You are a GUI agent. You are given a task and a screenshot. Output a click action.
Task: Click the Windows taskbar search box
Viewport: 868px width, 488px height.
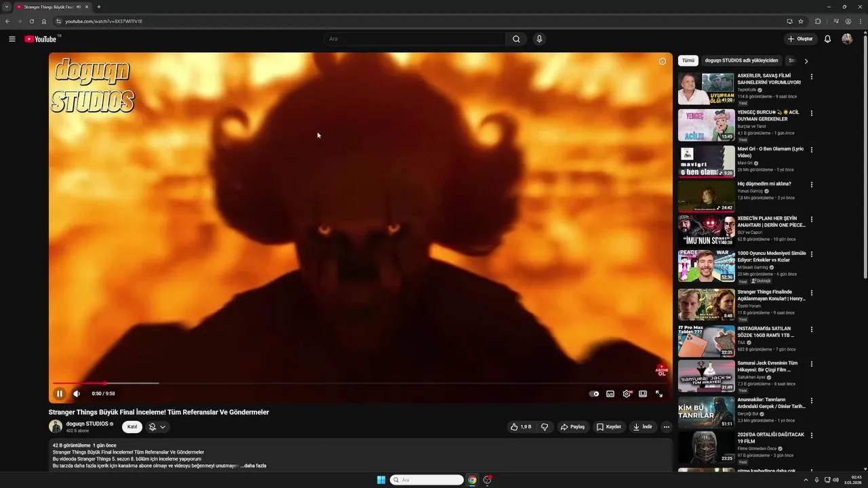tap(427, 480)
